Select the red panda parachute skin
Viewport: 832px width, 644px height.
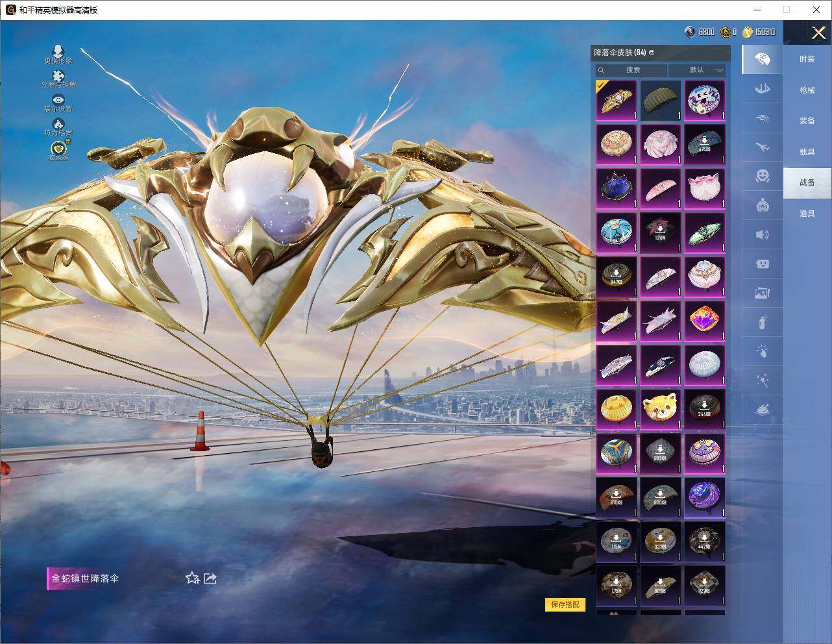coord(660,408)
